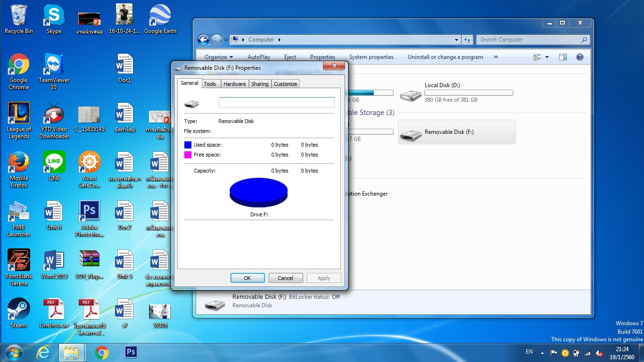The image size is (644, 362).
Task: Click the drive label text field
Action: point(276,102)
